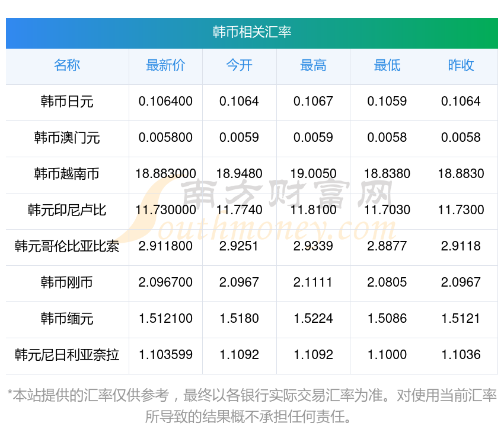Click lowest value 1.5086
Screen dimensions: 504x435
click(x=387, y=319)
